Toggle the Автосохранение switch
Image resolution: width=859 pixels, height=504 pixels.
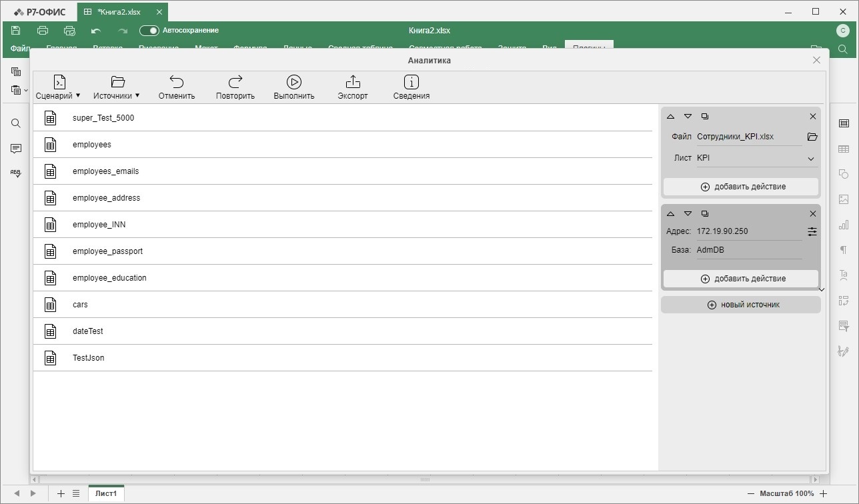[x=149, y=31]
